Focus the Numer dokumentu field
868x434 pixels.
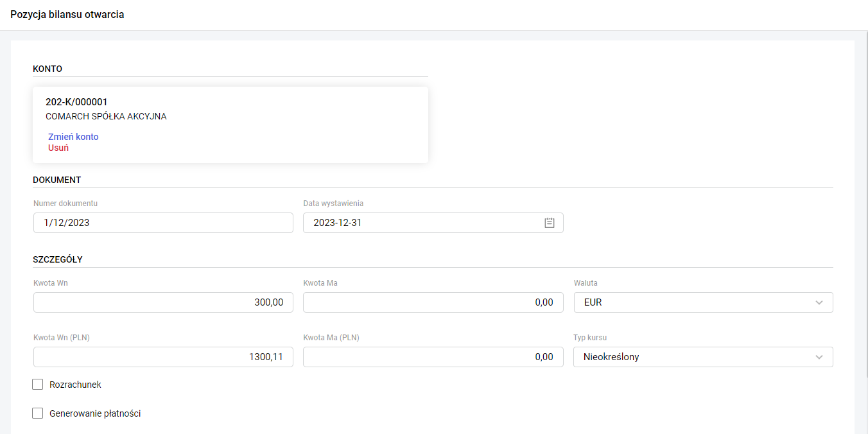click(163, 223)
